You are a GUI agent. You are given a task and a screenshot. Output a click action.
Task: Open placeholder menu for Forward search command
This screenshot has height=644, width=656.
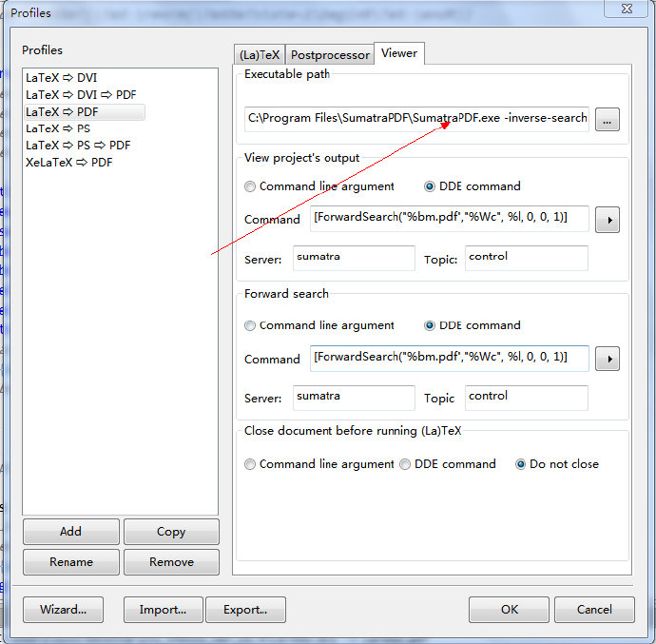608,359
